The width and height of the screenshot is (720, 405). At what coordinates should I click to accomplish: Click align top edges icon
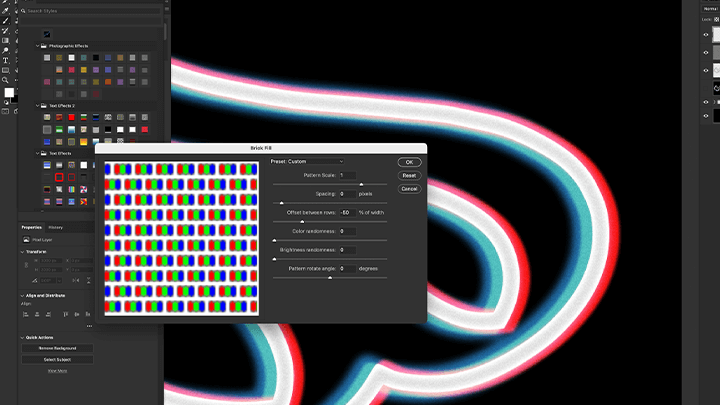65,315
